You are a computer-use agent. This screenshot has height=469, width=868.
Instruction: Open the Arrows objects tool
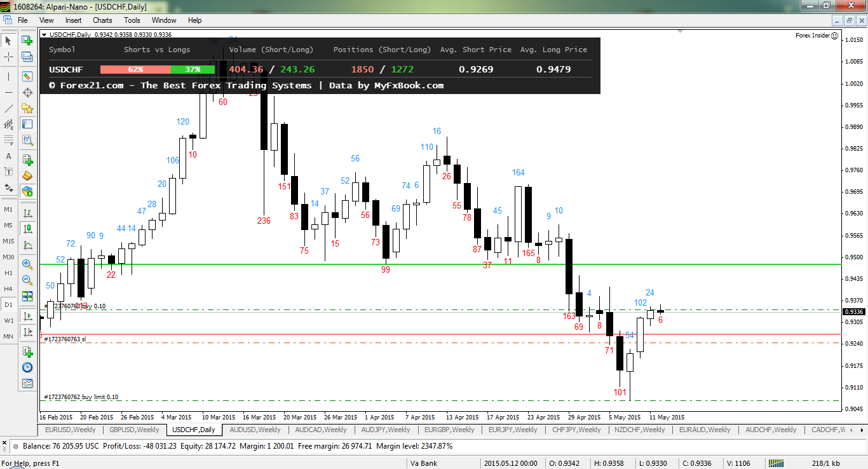tap(8, 188)
